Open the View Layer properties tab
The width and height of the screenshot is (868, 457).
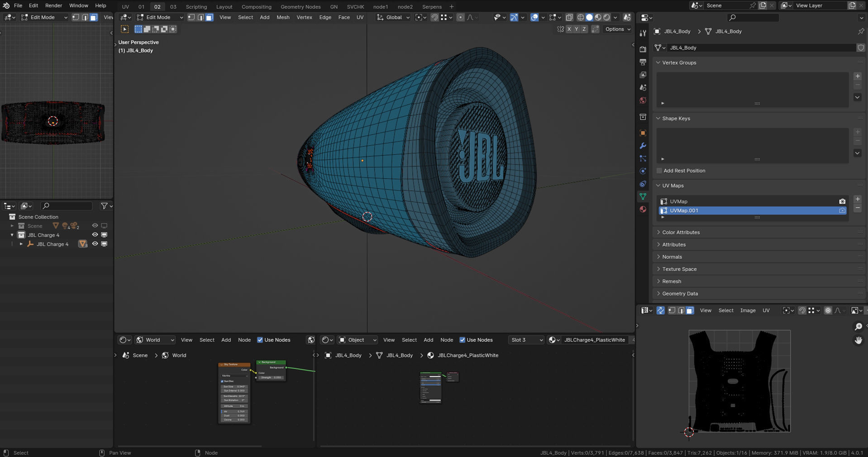click(x=643, y=75)
